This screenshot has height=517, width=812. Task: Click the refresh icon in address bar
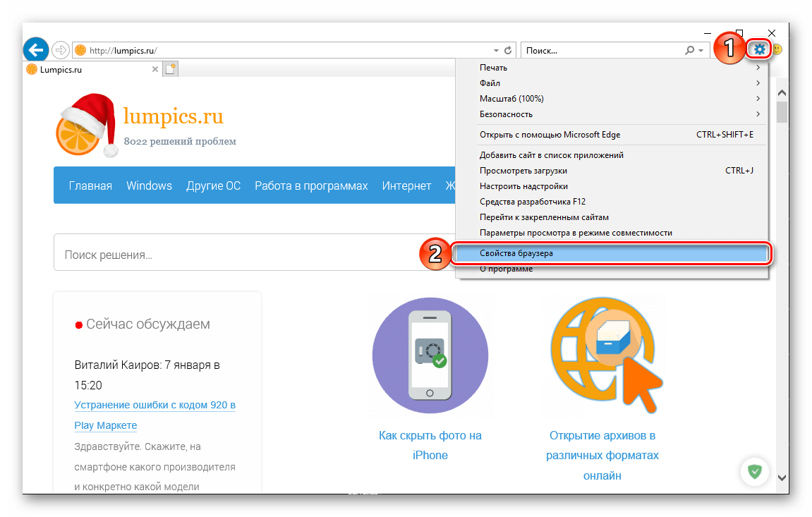pos(508,51)
